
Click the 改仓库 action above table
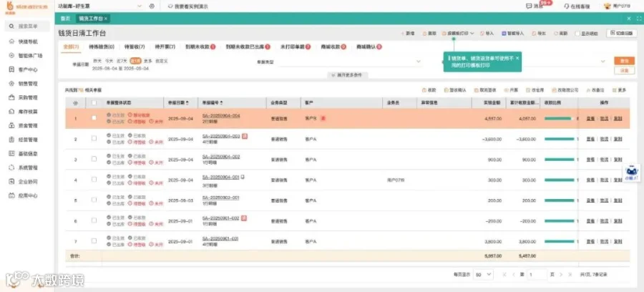(x=535, y=90)
